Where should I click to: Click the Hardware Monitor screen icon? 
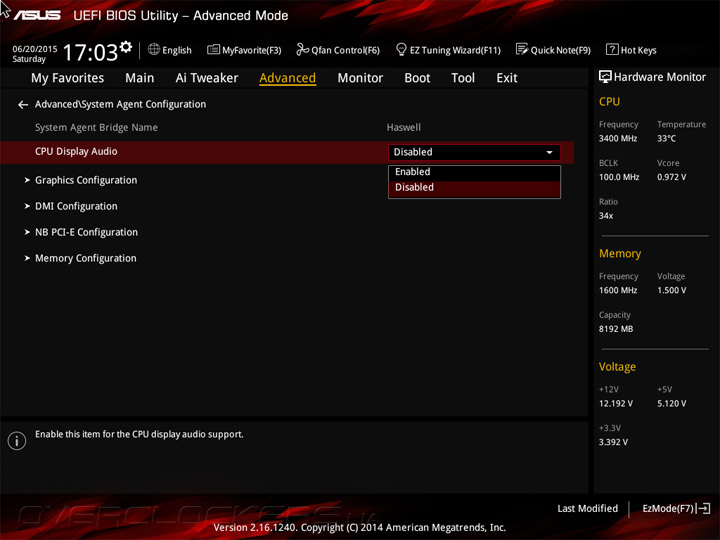tap(605, 77)
